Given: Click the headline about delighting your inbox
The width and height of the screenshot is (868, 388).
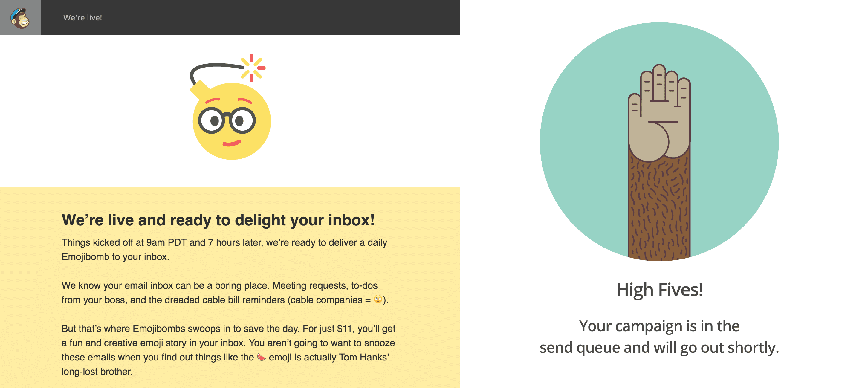Looking at the screenshot, I should tap(219, 220).
